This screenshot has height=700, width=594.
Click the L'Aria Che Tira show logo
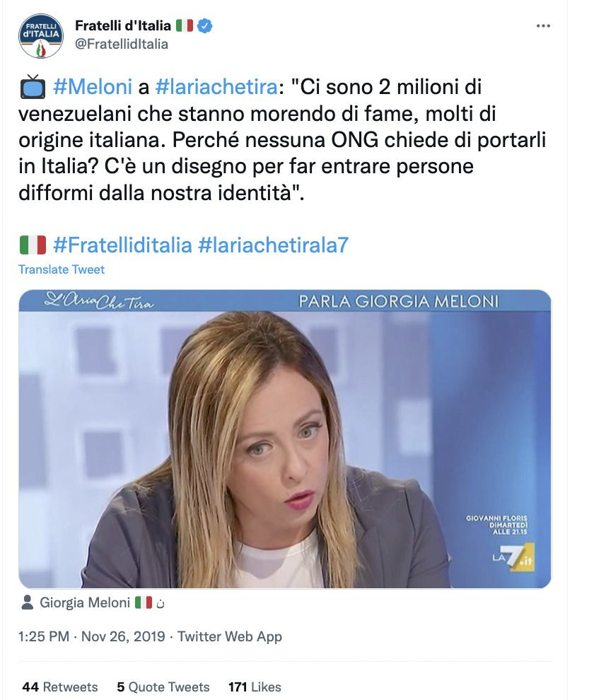[99, 302]
